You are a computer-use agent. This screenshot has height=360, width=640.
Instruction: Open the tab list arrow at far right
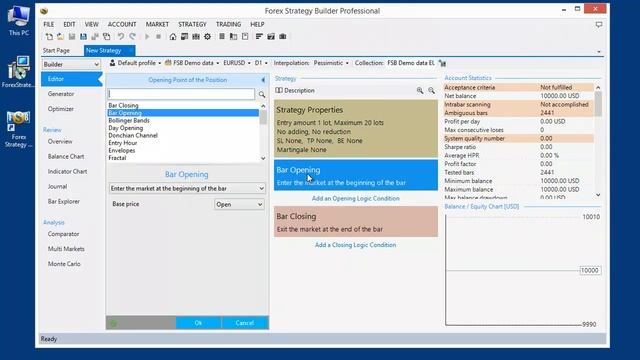point(599,52)
